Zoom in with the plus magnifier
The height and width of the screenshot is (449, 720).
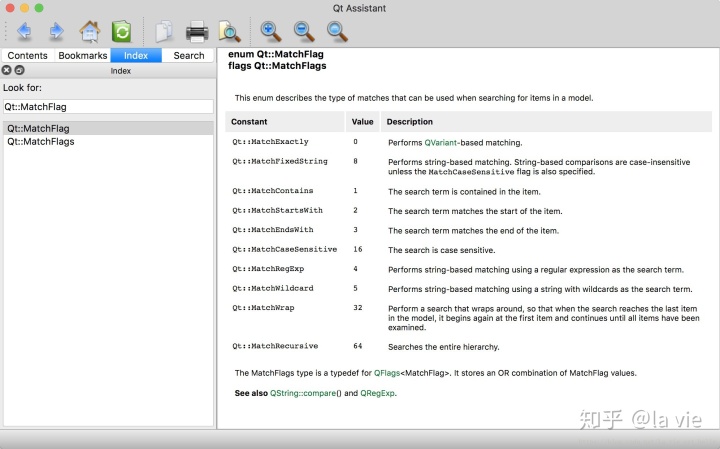[x=270, y=32]
